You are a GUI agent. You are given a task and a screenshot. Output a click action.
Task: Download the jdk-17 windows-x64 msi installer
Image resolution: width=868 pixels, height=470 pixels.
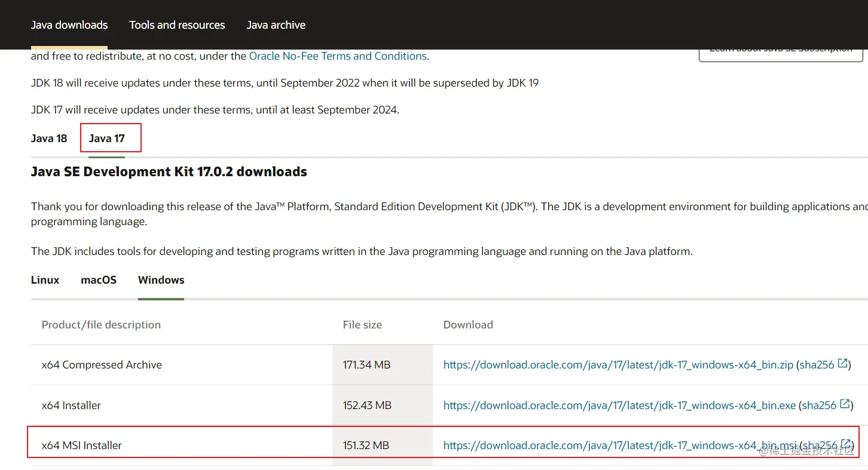coord(620,446)
